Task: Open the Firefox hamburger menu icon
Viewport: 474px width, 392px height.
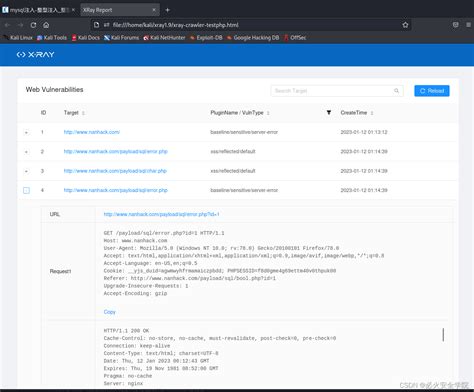Action: tap(468, 25)
